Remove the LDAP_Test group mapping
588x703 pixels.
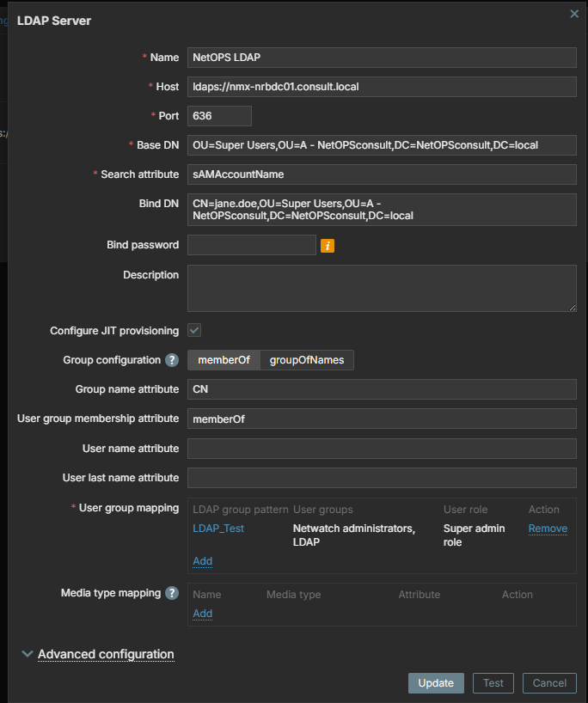pyautogui.click(x=548, y=529)
